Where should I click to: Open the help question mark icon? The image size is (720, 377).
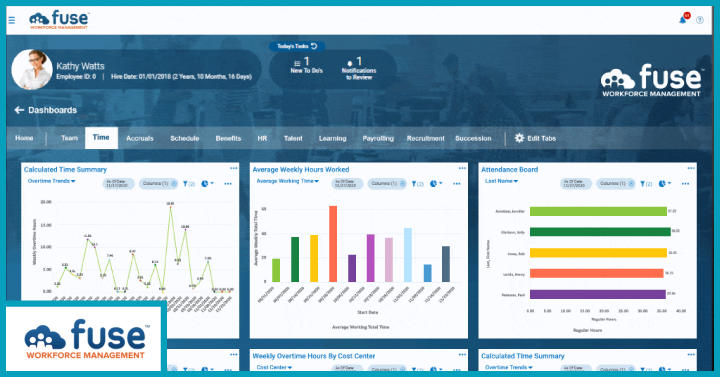(700, 20)
